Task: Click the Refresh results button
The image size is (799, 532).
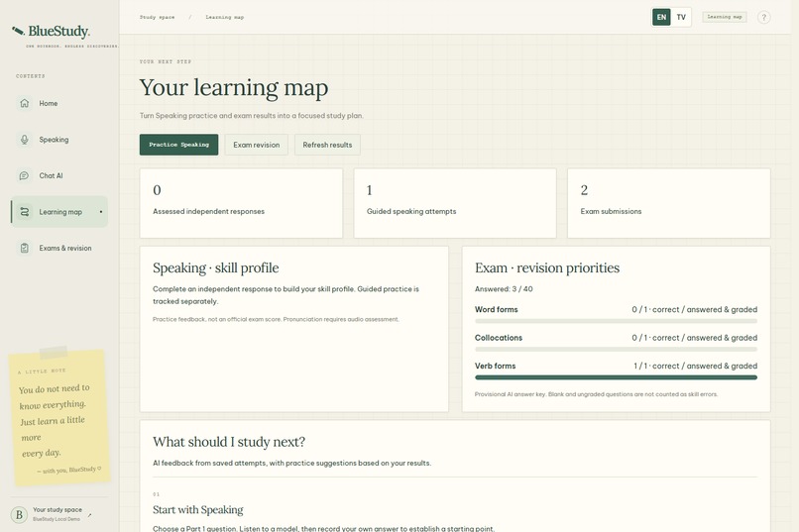Action: point(327,145)
